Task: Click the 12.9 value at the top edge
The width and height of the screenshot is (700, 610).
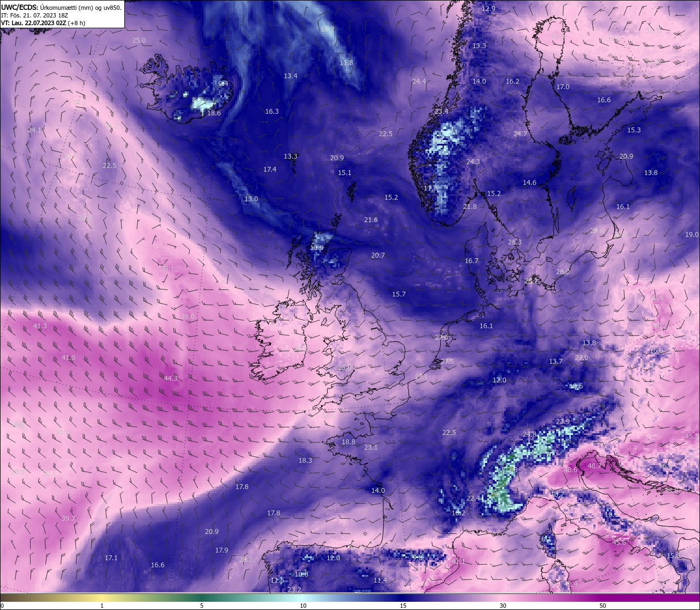Action: coord(488,8)
